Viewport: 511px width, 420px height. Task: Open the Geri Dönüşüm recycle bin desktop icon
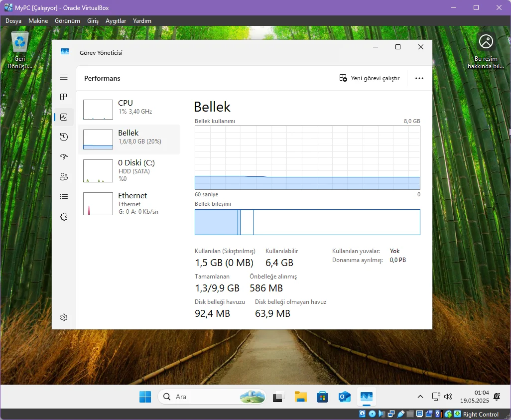[19, 50]
